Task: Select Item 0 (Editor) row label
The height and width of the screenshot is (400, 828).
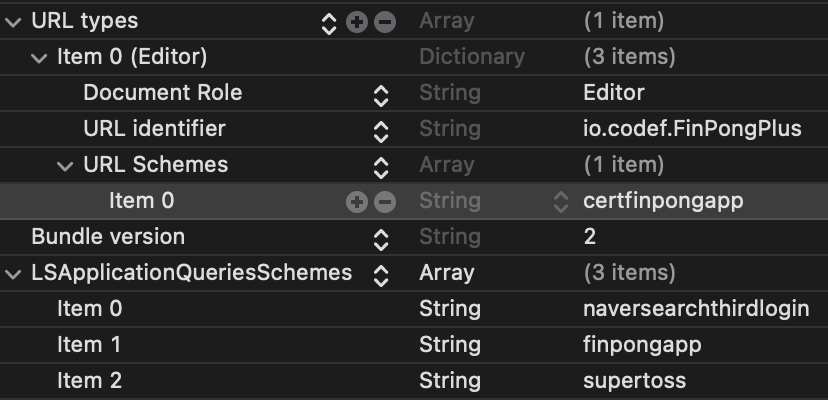Action: pyautogui.click(x=132, y=57)
